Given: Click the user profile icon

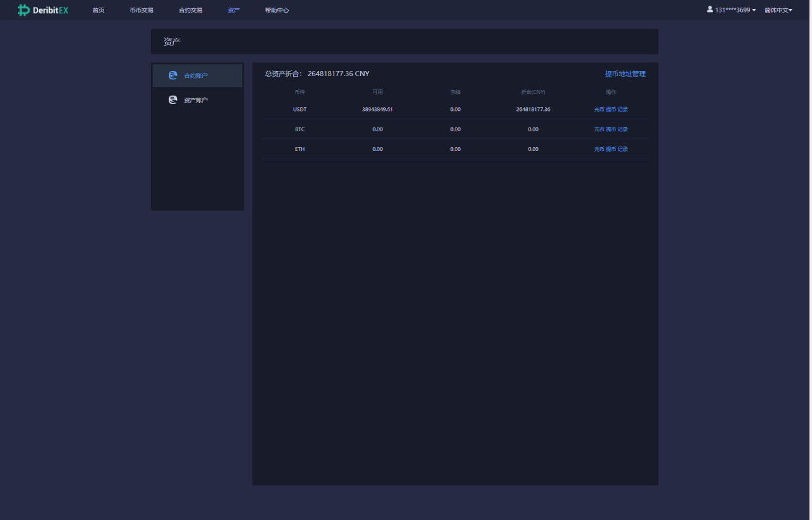Looking at the screenshot, I should 710,10.
